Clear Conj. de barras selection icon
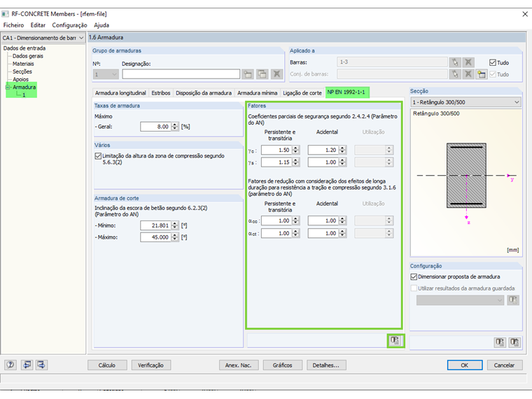532x399 pixels. (468, 74)
